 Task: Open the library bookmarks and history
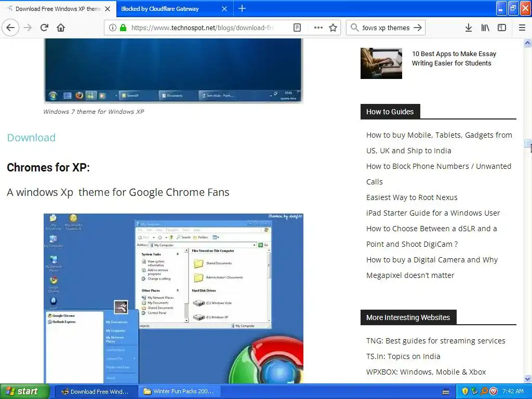click(x=485, y=28)
